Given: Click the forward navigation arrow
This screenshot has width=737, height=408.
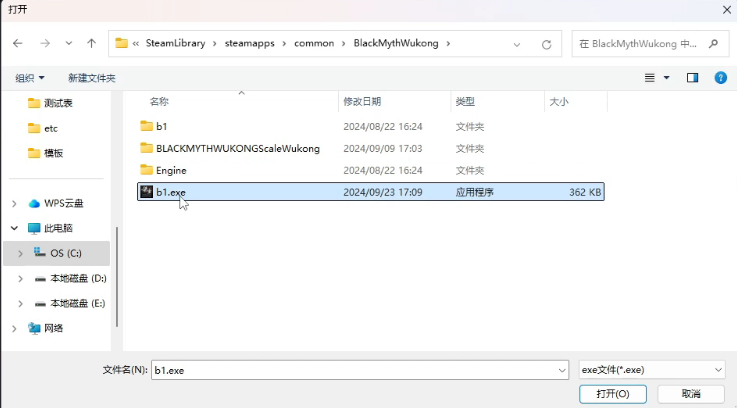Looking at the screenshot, I should (45, 43).
